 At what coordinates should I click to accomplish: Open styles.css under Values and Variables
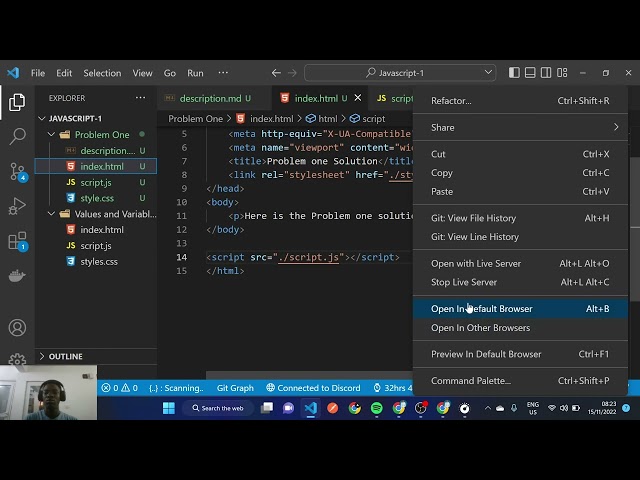coord(96,262)
